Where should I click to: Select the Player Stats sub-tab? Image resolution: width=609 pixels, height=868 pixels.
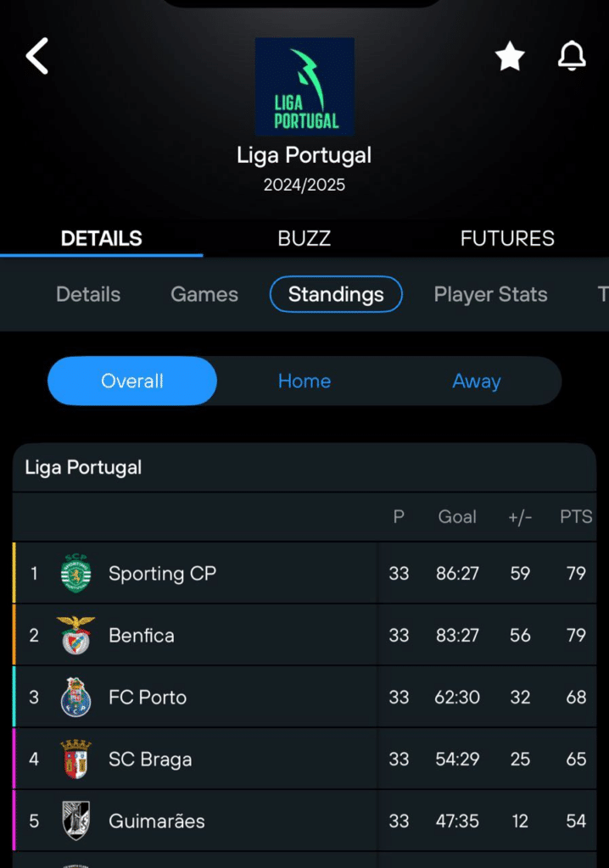click(490, 294)
